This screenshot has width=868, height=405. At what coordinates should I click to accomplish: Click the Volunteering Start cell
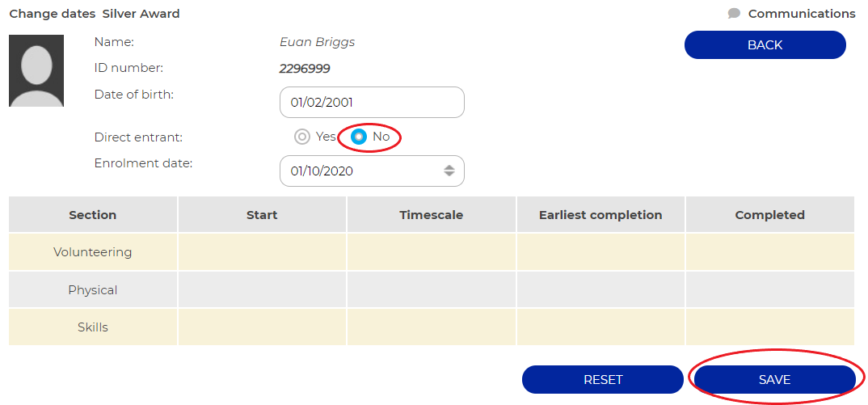tap(262, 252)
